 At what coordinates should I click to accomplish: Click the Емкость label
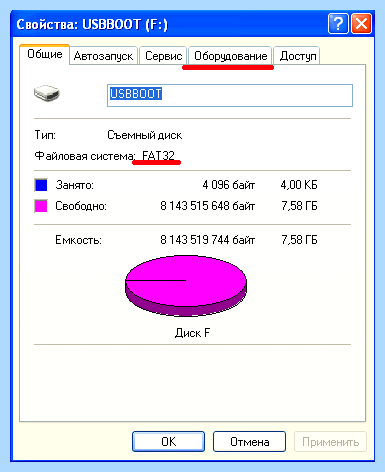coord(78,240)
